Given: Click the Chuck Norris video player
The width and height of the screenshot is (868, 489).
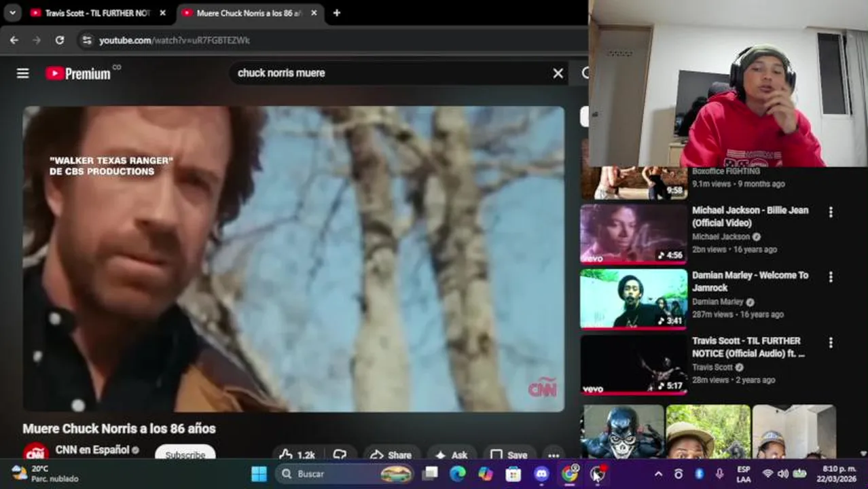Looking at the screenshot, I should 293,259.
